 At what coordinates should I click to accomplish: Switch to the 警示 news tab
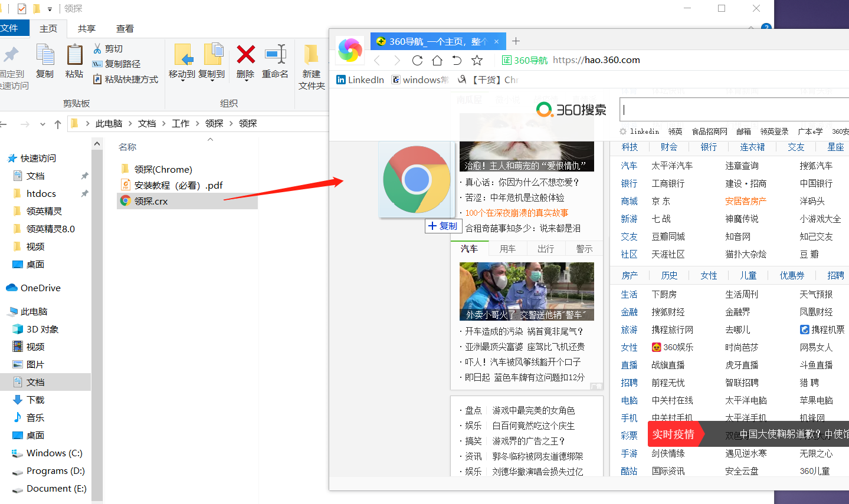pos(584,249)
